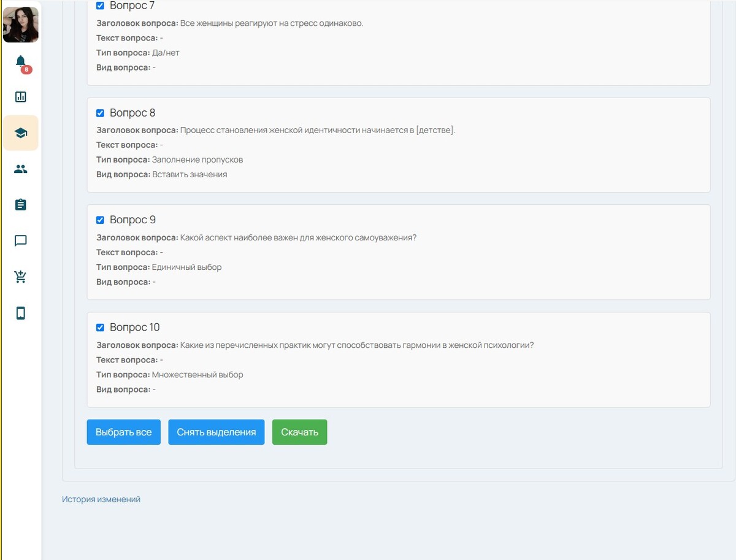This screenshot has width=736, height=560.
Task: Deselect the Вопрос 10 checkbox
Action: click(x=100, y=328)
